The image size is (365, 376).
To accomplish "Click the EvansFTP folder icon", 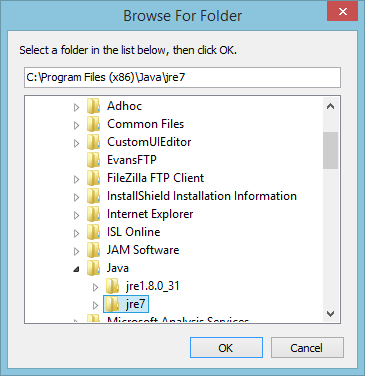I will 93,160.
